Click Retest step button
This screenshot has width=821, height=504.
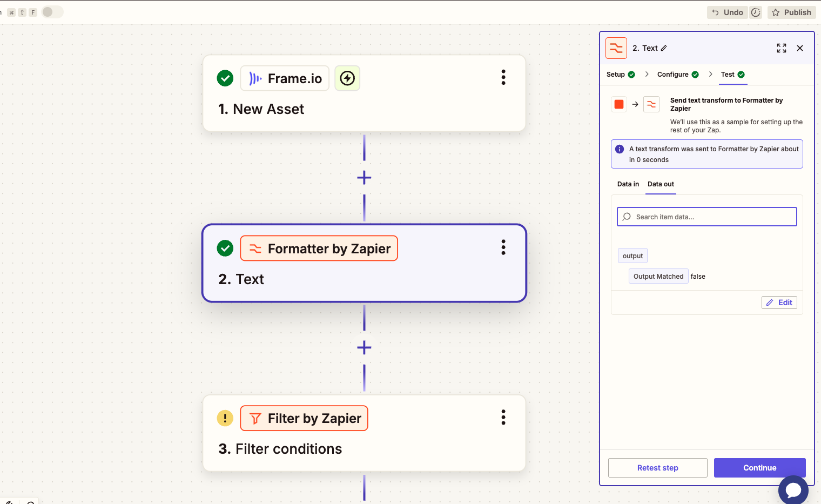click(658, 468)
